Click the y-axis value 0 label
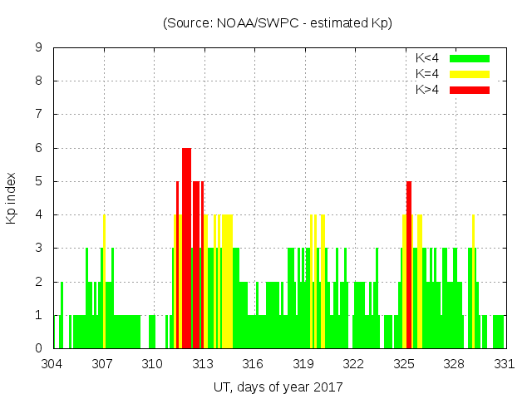Screen dimensions: 532x399 [39, 348]
